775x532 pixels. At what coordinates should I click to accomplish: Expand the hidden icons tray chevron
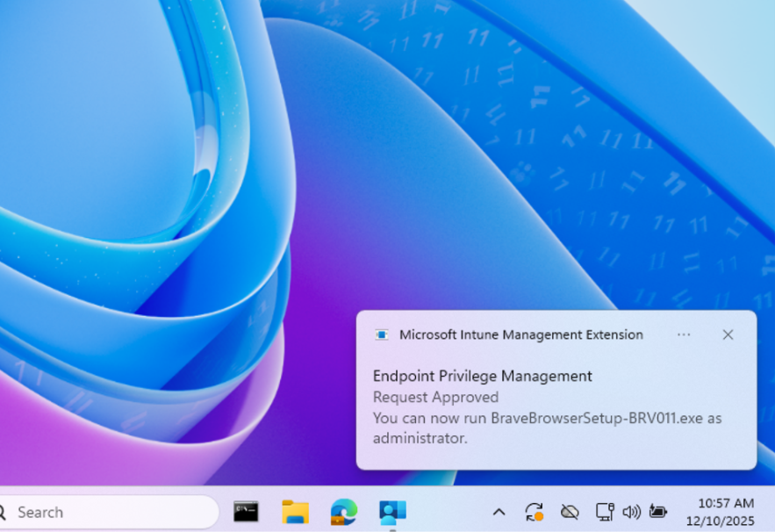pyautogui.click(x=499, y=512)
